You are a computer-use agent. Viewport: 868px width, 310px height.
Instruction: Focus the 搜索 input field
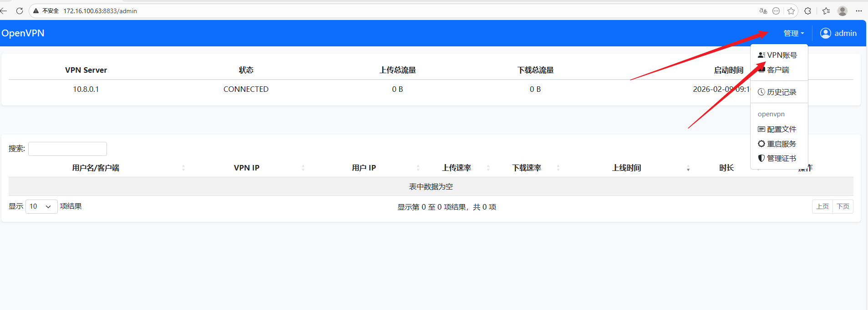click(67, 149)
